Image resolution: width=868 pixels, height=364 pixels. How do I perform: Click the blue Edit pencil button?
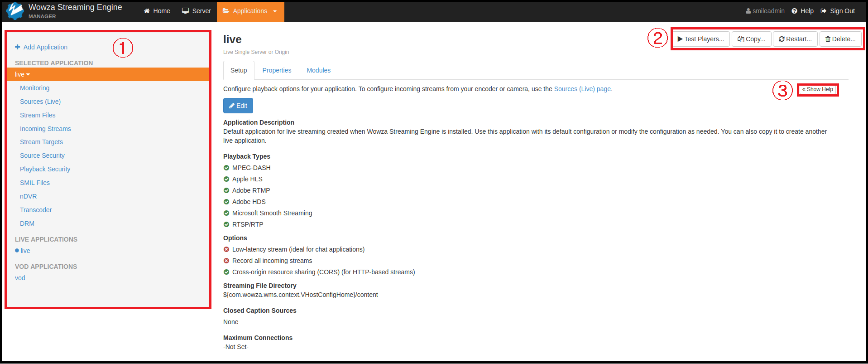(238, 106)
